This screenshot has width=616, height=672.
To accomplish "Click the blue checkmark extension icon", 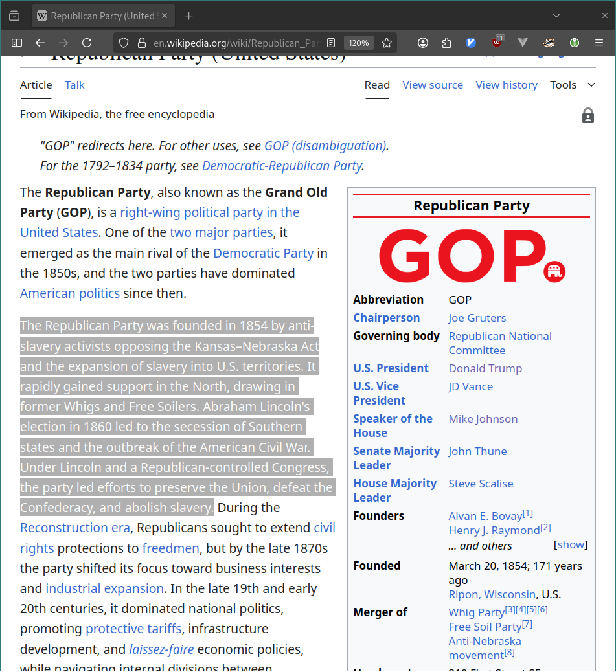I will (x=471, y=43).
